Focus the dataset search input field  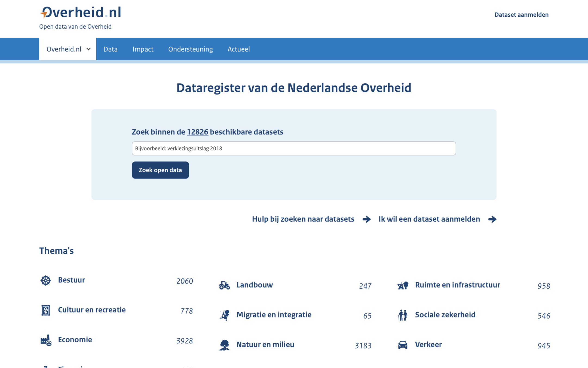point(294,148)
